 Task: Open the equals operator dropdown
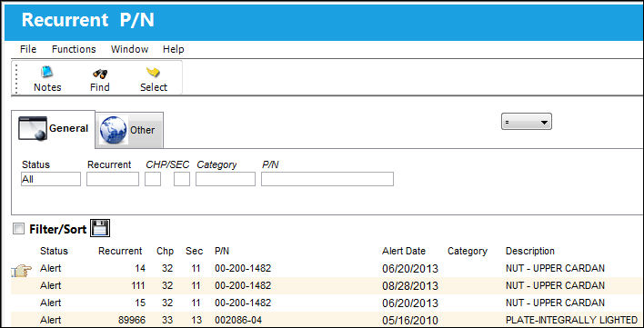(526, 122)
